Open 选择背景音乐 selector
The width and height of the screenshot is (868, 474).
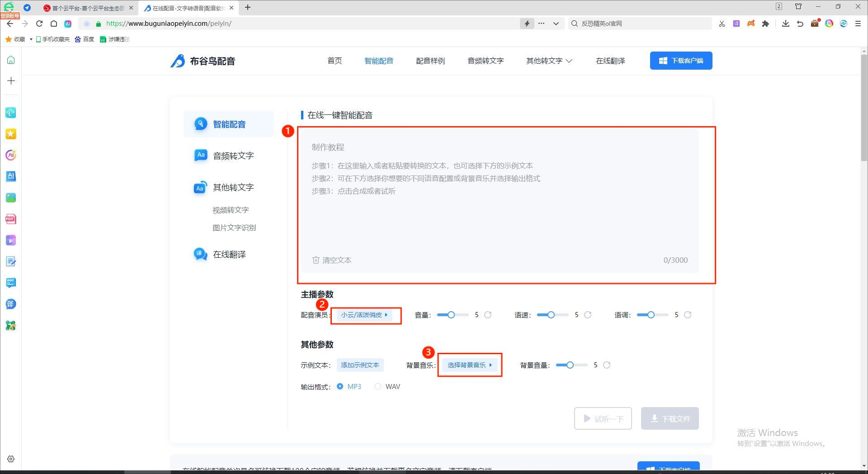[469, 365]
